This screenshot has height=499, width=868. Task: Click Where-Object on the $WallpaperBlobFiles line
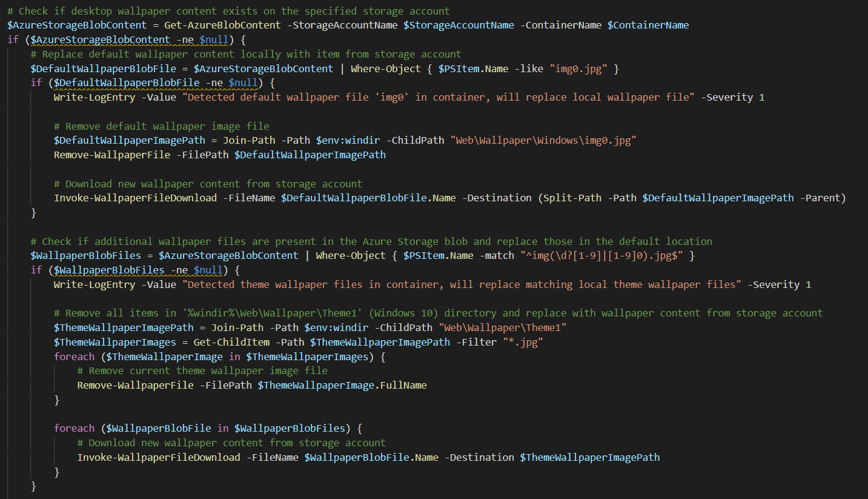[351, 255]
